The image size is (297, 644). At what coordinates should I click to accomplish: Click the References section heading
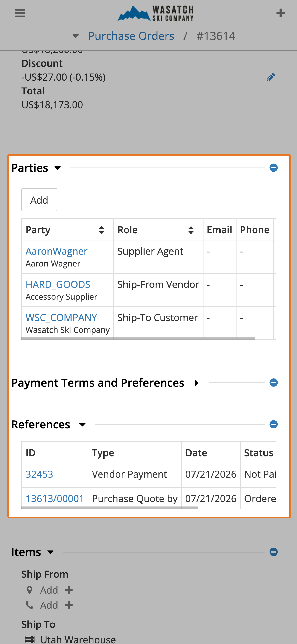point(41,424)
